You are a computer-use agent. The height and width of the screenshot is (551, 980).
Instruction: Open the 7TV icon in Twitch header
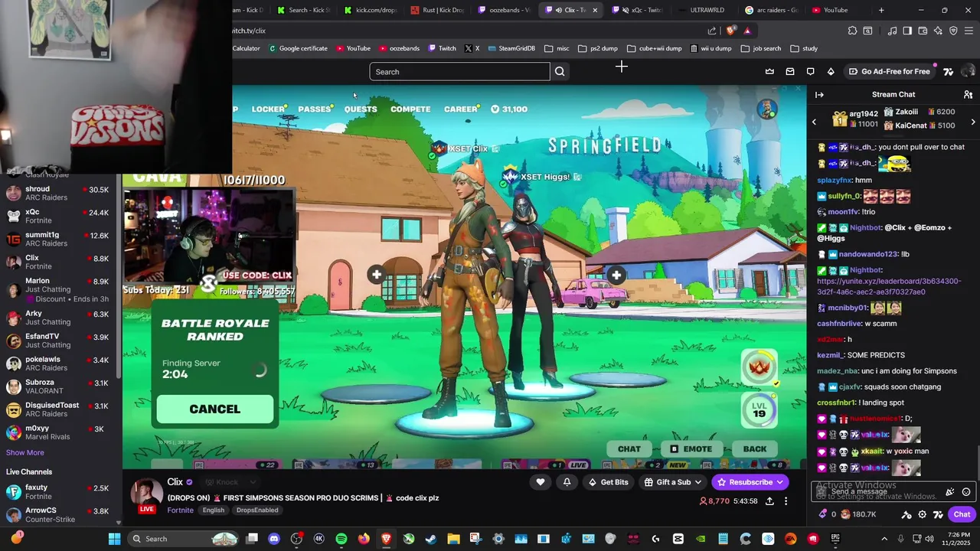click(x=949, y=71)
